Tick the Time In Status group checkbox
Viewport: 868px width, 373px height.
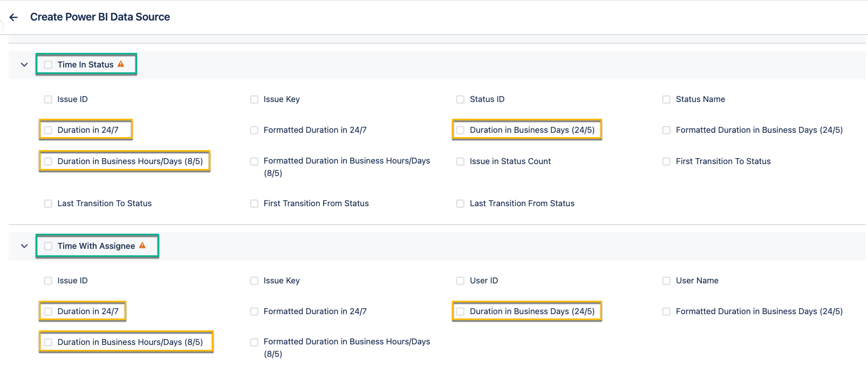pyautogui.click(x=48, y=65)
